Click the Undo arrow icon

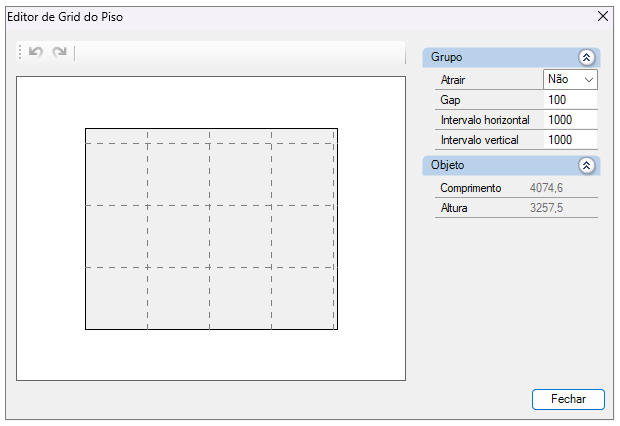tap(36, 52)
